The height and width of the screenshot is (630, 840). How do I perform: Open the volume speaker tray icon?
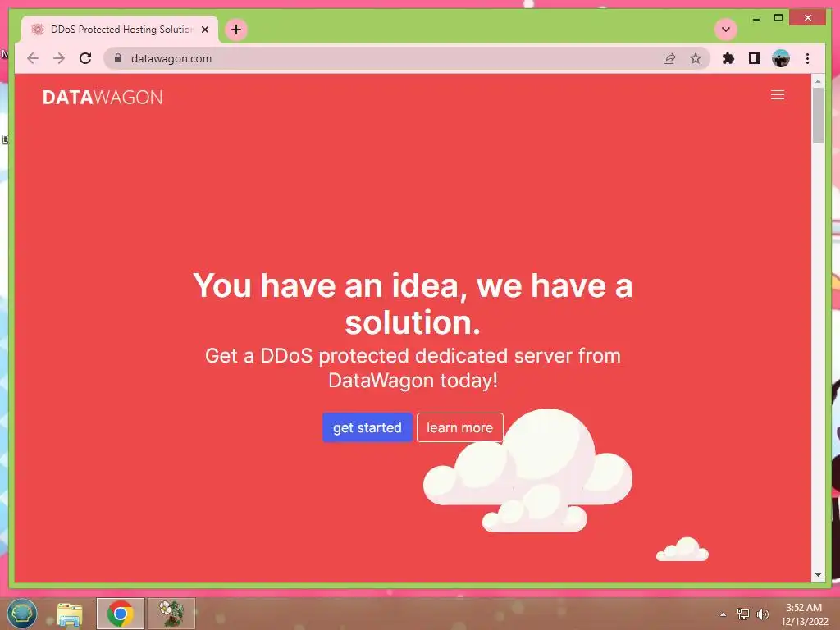click(x=762, y=614)
